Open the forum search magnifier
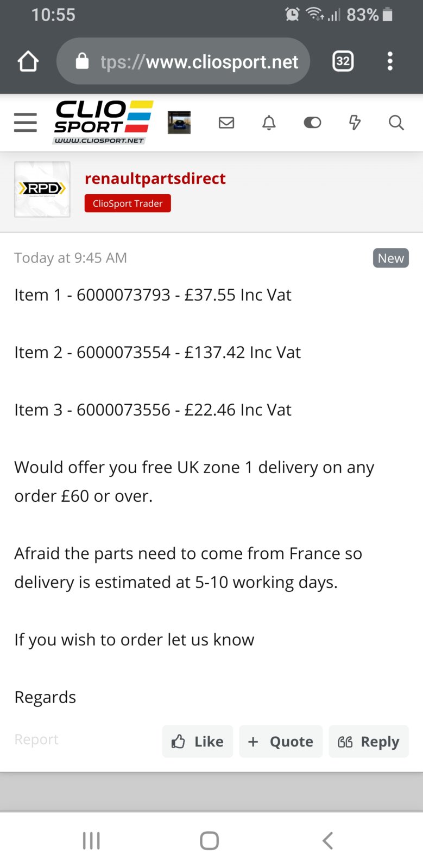The image size is (423, 868). pos(396,123)
